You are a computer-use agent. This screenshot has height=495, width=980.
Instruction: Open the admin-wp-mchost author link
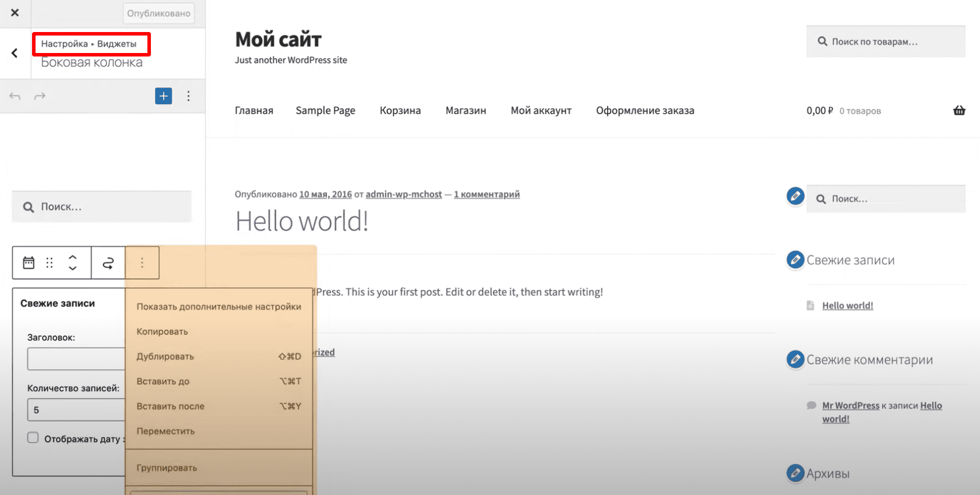[x=404, y=195]
